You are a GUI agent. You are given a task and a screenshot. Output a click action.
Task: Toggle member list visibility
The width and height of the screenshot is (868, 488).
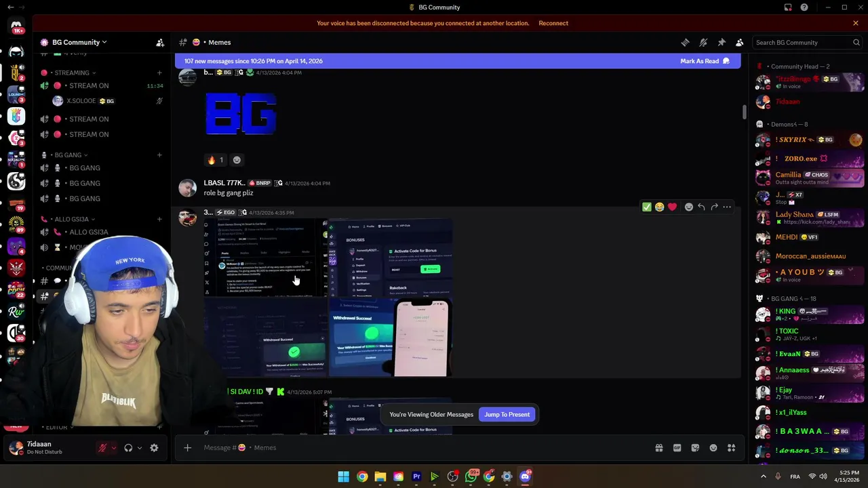tap(740, 42)
